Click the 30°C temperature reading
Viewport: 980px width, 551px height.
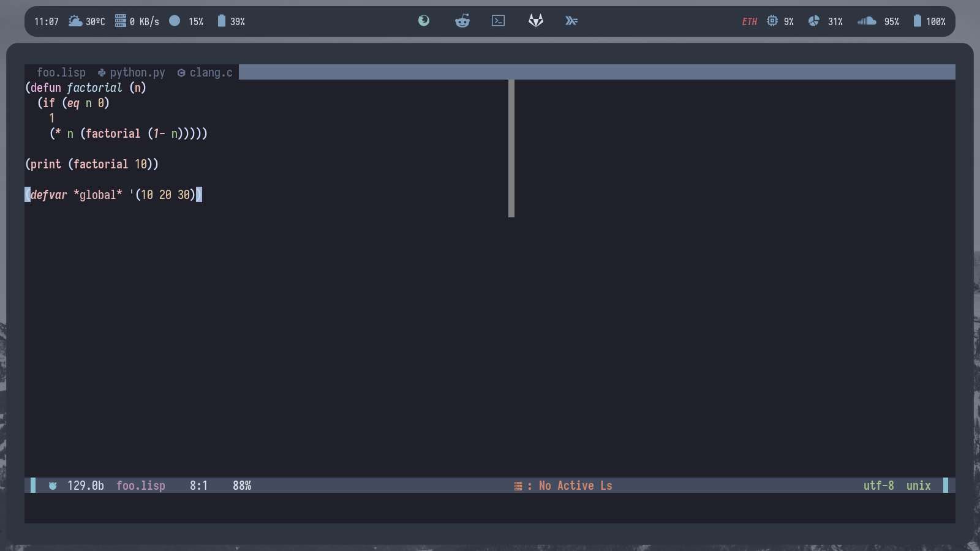(x=96, y=21)
